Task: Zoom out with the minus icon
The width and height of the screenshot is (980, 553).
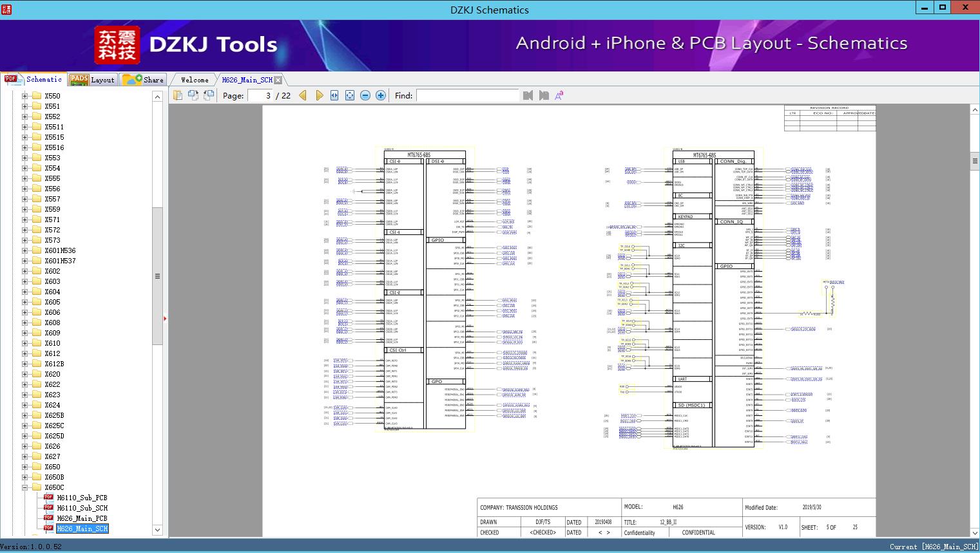Action: tap(365, 95)
